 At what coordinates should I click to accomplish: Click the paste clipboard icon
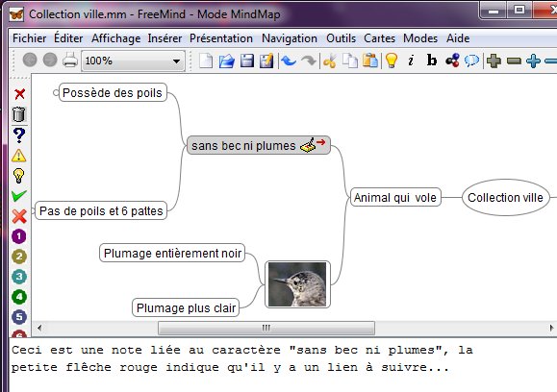tap(370, 61)
